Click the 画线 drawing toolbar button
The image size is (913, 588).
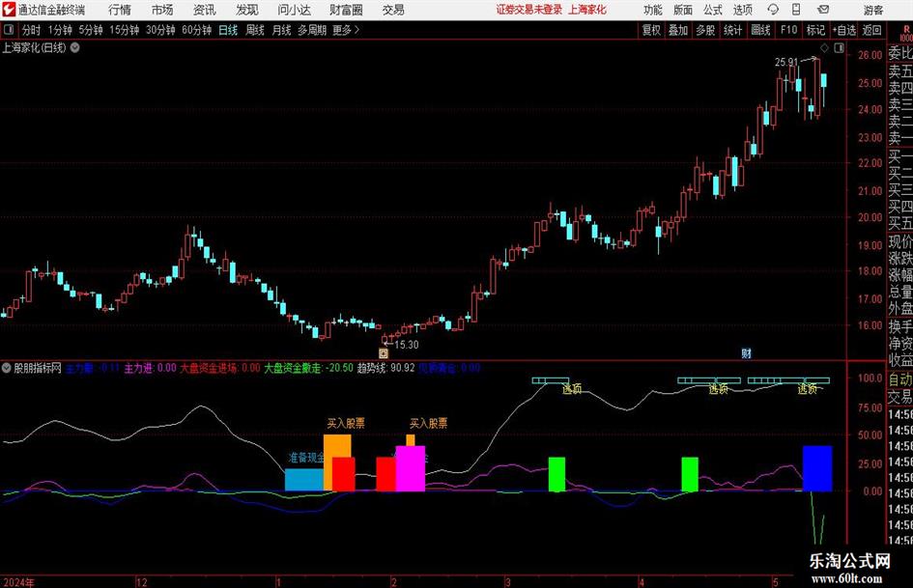[761, 30]
